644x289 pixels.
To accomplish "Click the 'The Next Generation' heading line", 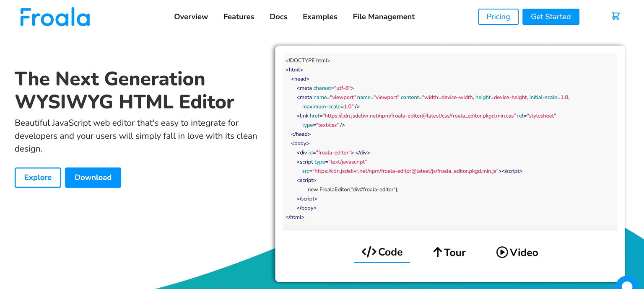I will tap(110, 79).
